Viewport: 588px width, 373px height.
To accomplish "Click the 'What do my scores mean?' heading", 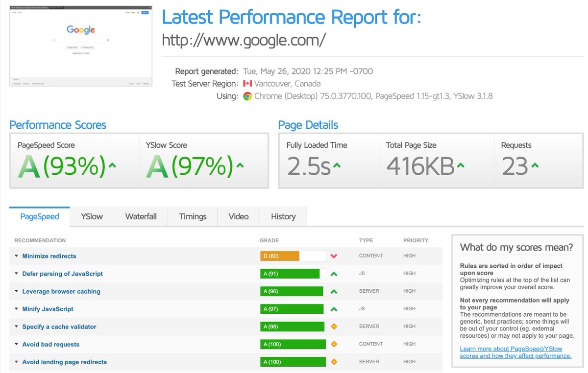I will 516,248.
